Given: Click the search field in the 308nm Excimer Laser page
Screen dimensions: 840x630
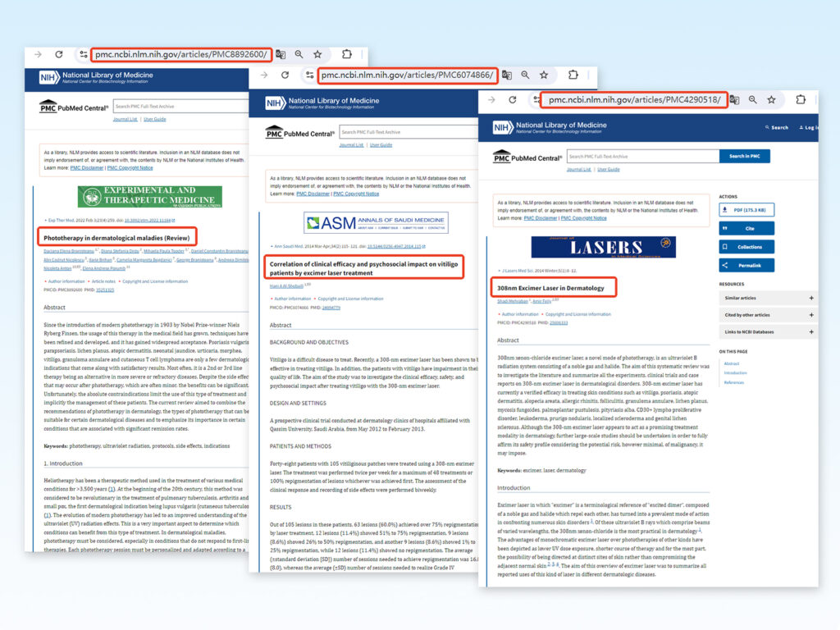Looking at the screenshot, I should coord(642,156).
